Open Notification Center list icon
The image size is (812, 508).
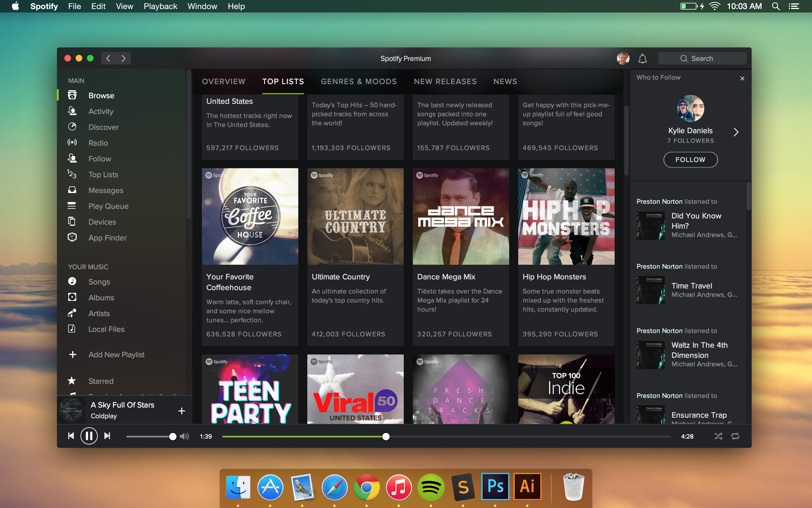(x=794, y=6)
